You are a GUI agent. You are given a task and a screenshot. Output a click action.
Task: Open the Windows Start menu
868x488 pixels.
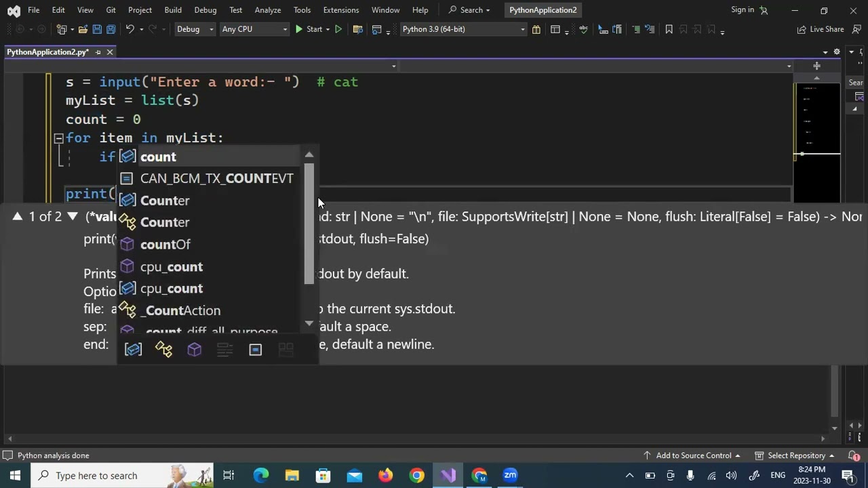point(15,475)
